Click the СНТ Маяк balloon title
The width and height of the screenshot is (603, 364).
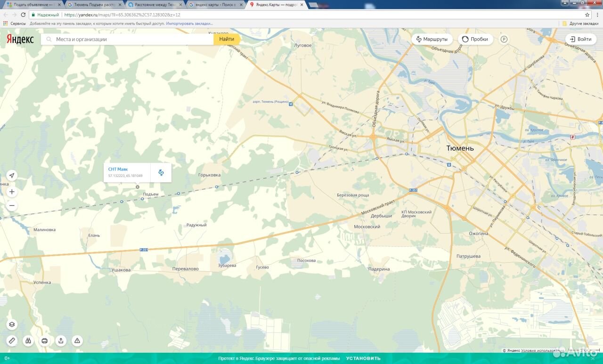tap(118, 169)
